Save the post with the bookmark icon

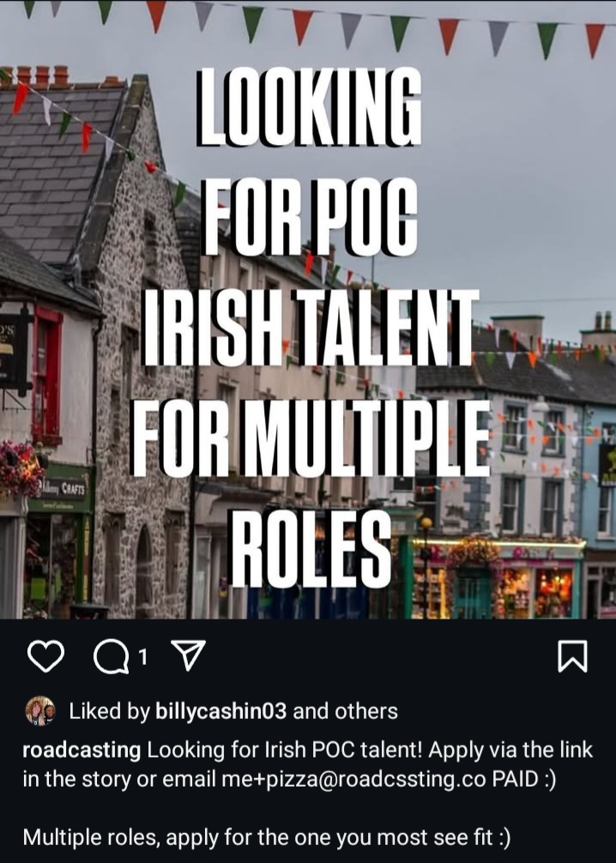[x=572, y=656]
